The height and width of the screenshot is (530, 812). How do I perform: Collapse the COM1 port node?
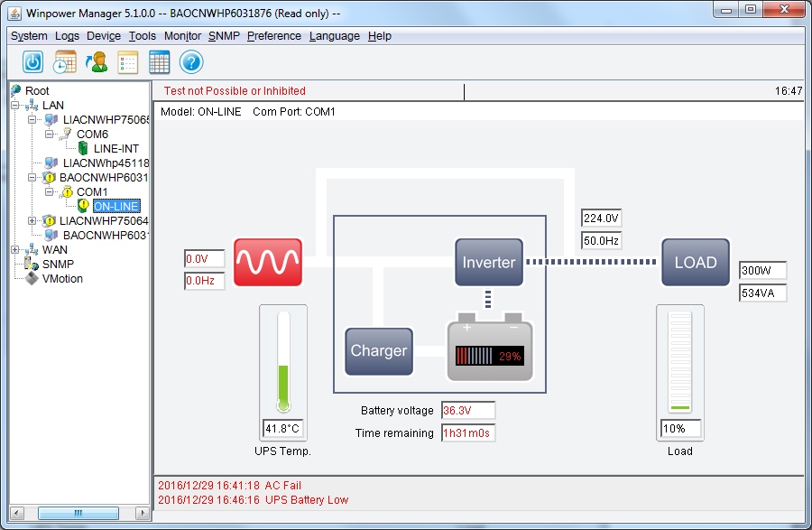coord(50,191)
